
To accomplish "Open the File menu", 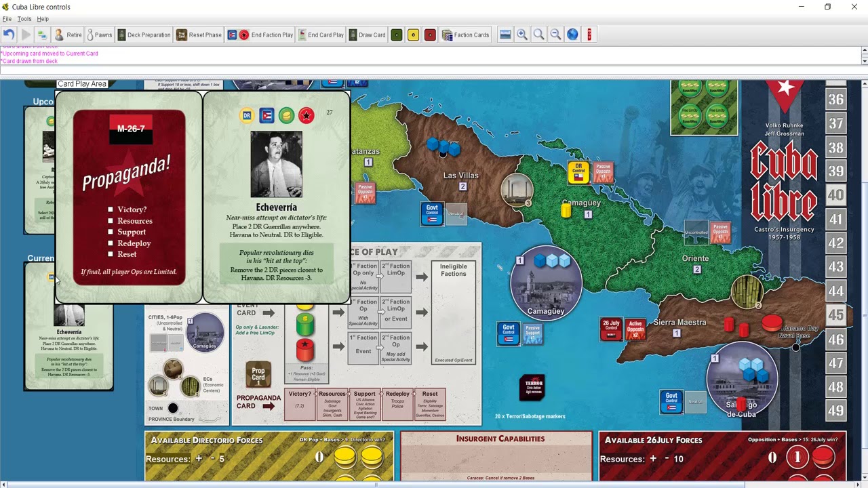I will (7, 19).
